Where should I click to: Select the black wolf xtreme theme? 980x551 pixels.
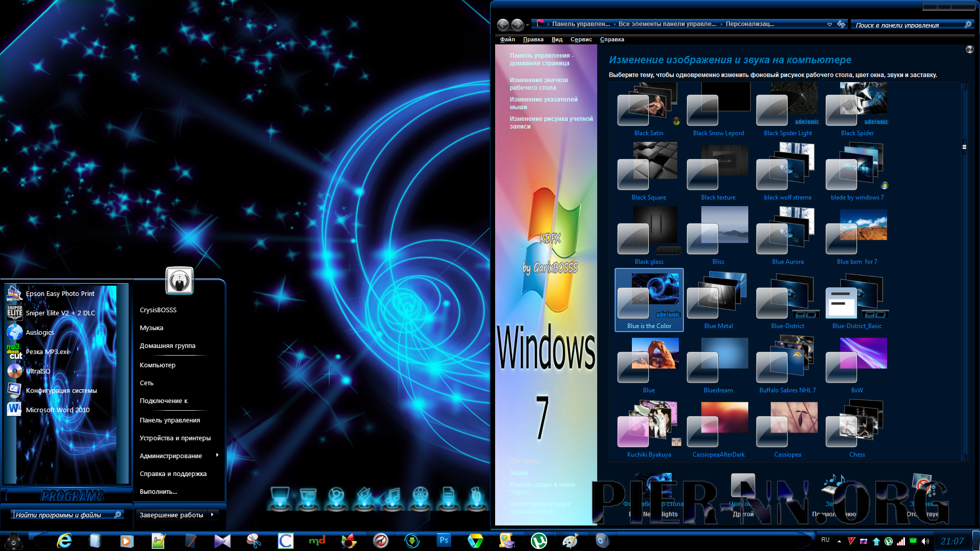[788, 172]
